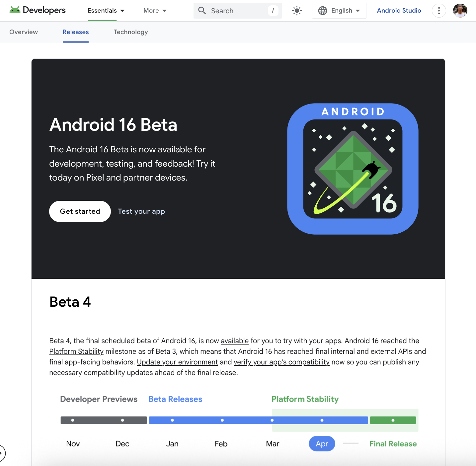Open the English language selector

pyautogui.click(x=339, y=11)
